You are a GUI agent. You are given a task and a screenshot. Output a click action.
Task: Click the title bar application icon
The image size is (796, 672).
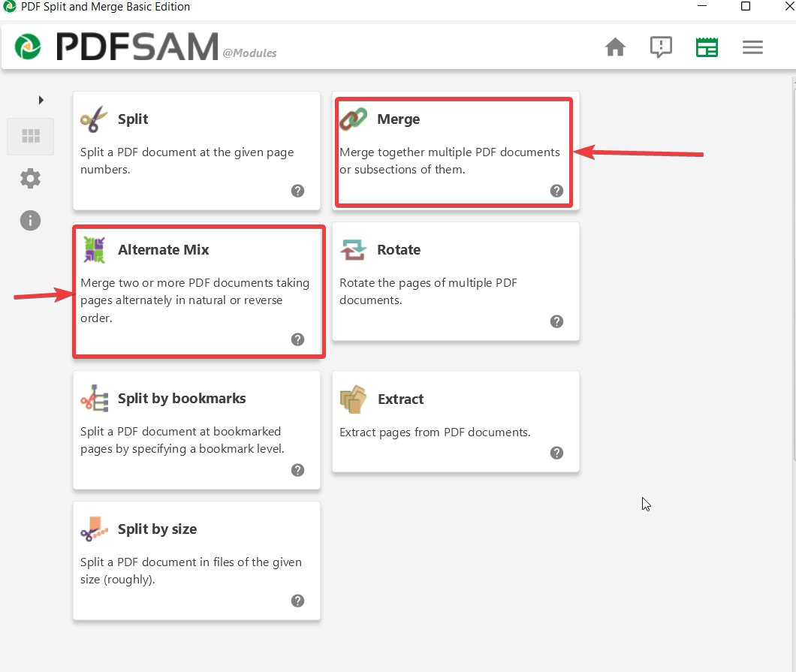10,7
